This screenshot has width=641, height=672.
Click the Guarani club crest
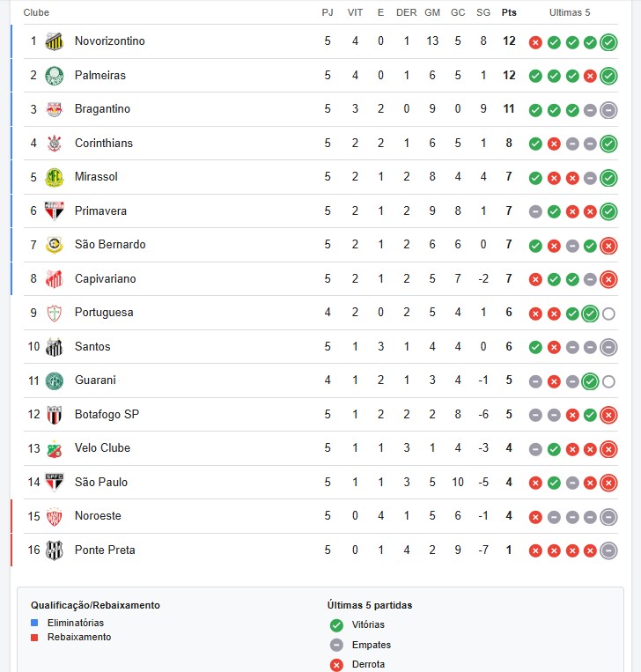55,380
